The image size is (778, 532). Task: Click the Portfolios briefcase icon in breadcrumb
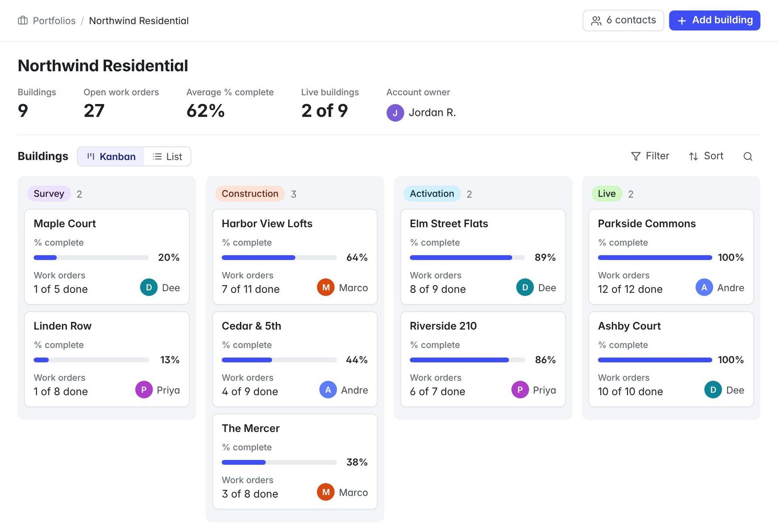coord(23,21)
